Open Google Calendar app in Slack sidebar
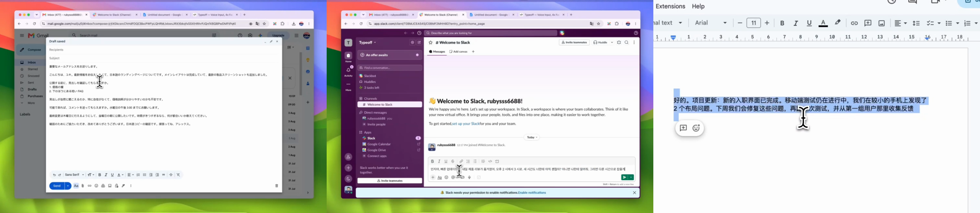 tap(390, 144)
